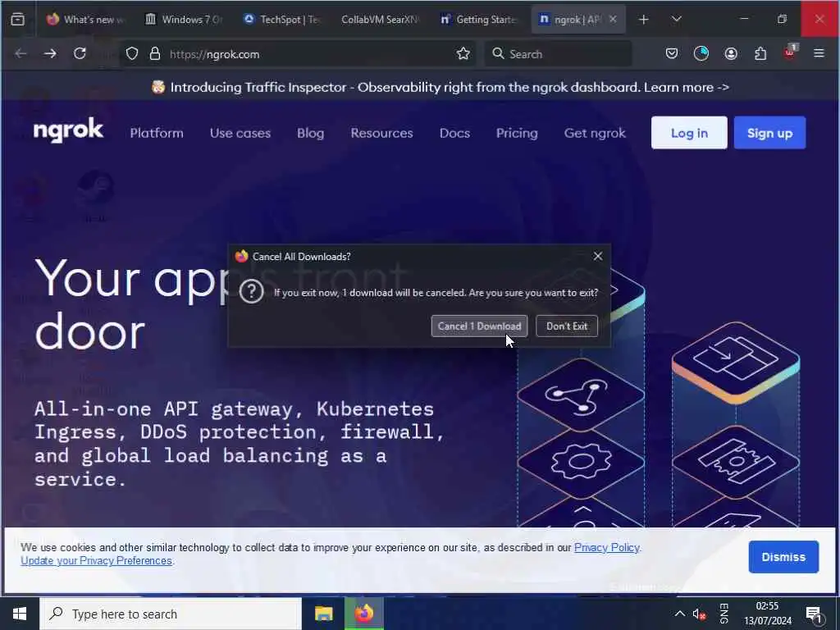
Task: Open the Blog nav link
Action: (x=310, y=133)
